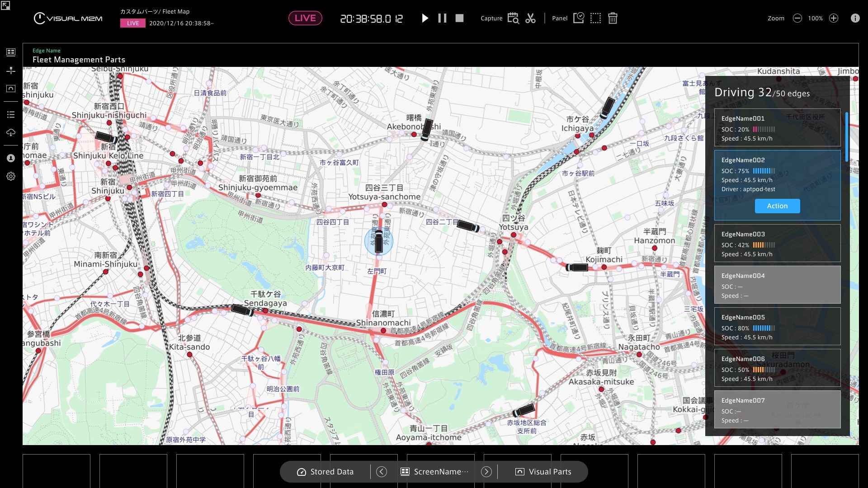
Task: Click the vehicle icon near Kojimachi
Action: pyautogui.click(x=577, y=267)
